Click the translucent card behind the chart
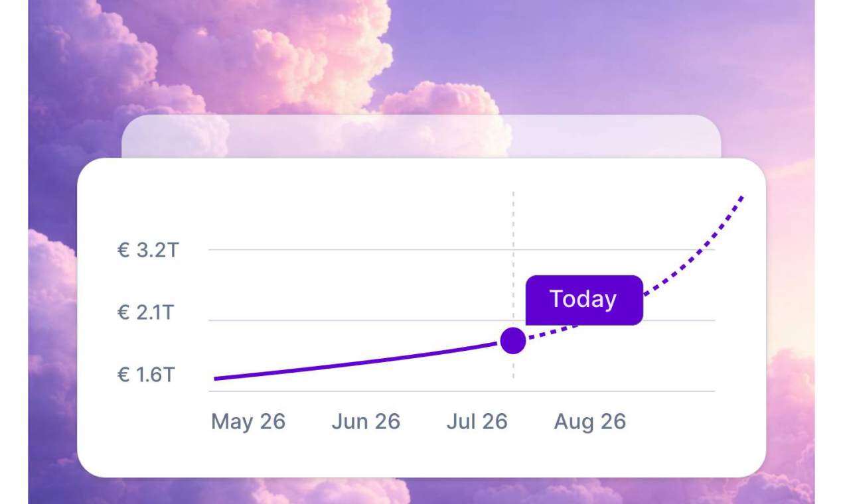Viewport: 843px width, 504px height. 421,136
